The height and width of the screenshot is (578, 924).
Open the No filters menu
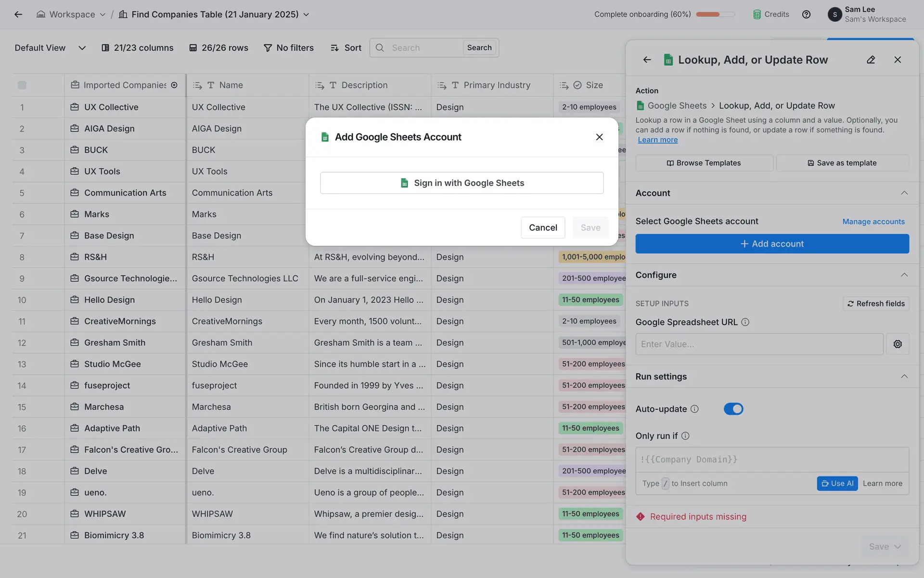pos(289,48)
